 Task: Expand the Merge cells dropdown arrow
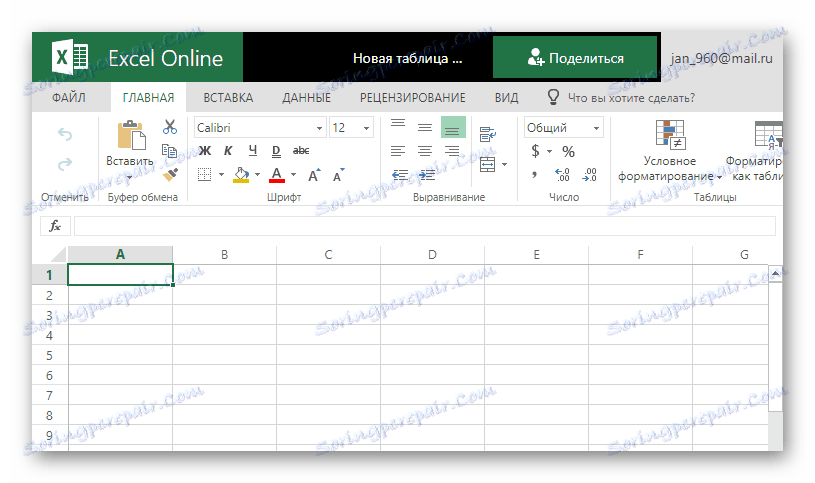[504, 165]
